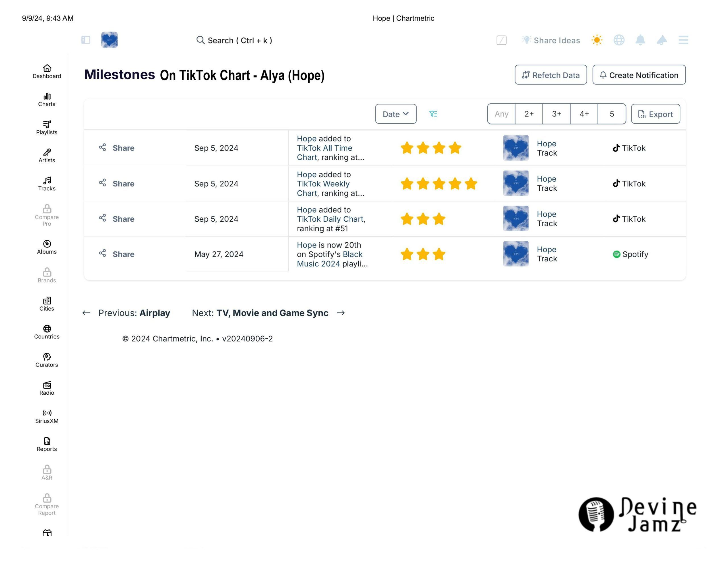Open SiriusXM from the sidebar
The height and width of the screenshot is (562, 728).
[47, 417]
